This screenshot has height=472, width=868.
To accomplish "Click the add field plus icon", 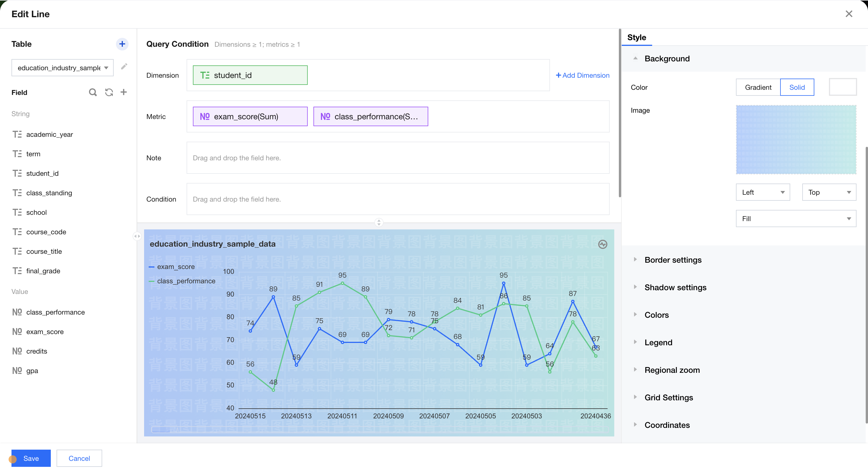I will click(x=124, y=92).
